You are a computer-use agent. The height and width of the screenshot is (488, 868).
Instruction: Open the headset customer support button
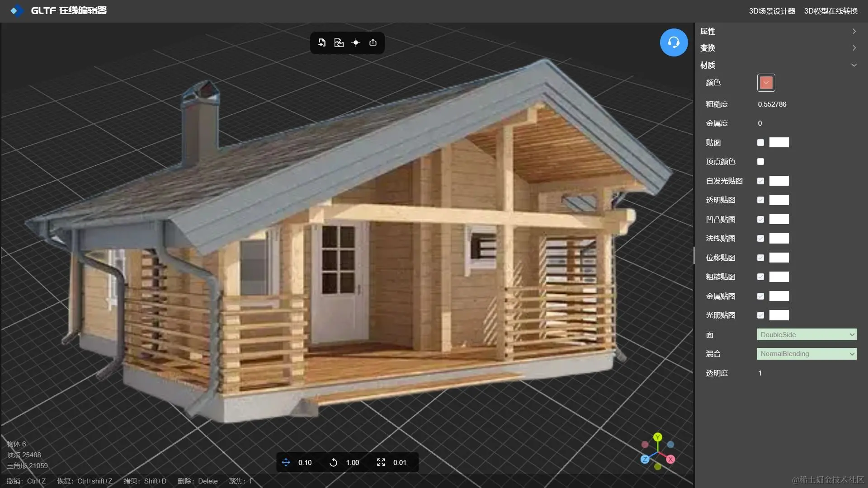click(674, 42)
